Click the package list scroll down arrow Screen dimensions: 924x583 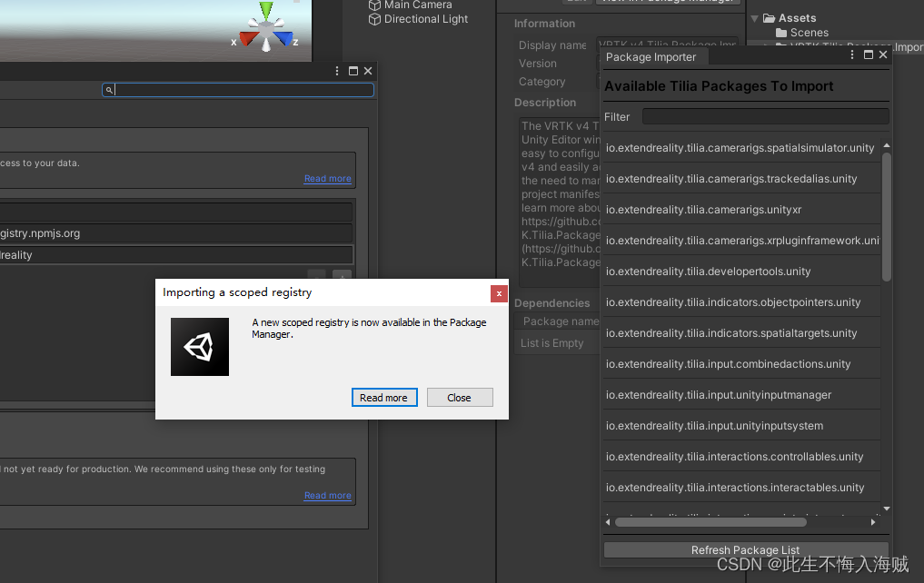click(x=886, y=509)
